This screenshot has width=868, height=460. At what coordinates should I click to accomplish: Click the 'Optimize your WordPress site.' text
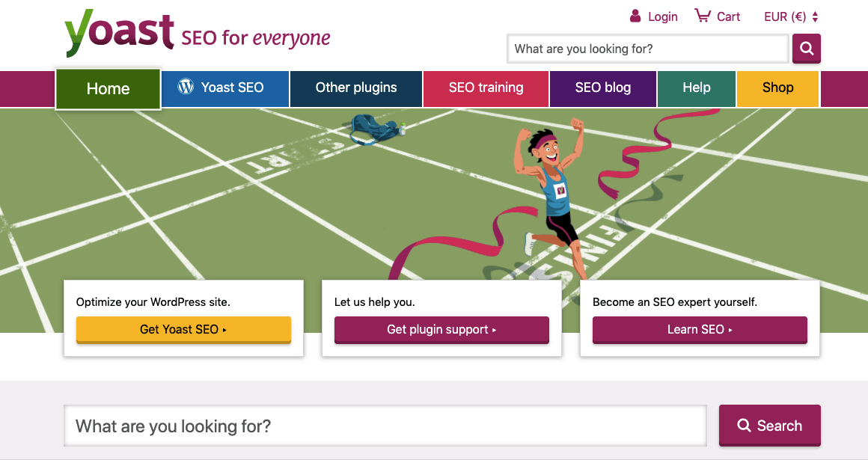pos(153,302)
